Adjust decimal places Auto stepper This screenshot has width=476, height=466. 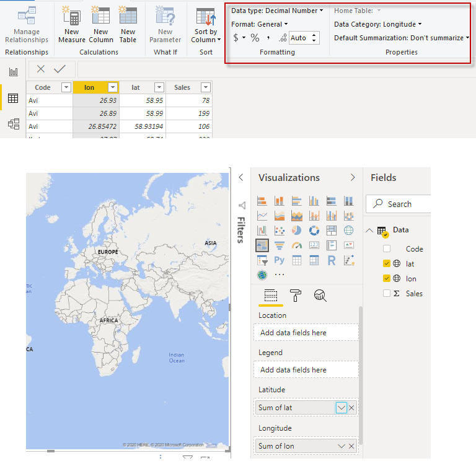click(x=314, y=38)
